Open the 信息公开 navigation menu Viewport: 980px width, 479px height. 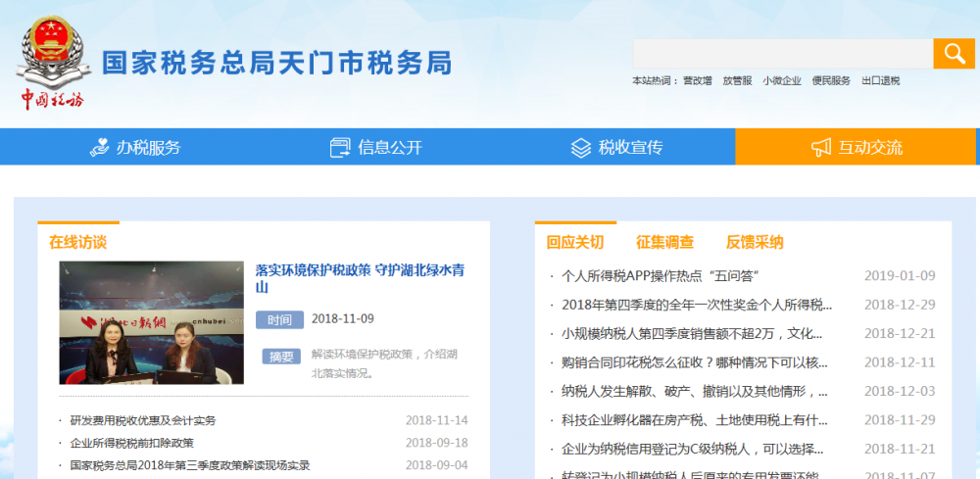click(x=390, y=148)
